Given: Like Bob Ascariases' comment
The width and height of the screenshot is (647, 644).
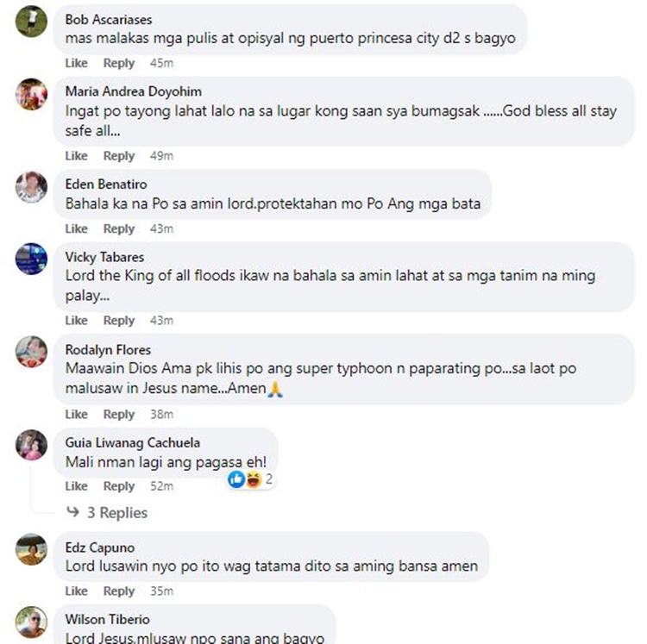Looking at the screenshot, I should (76, 63).
